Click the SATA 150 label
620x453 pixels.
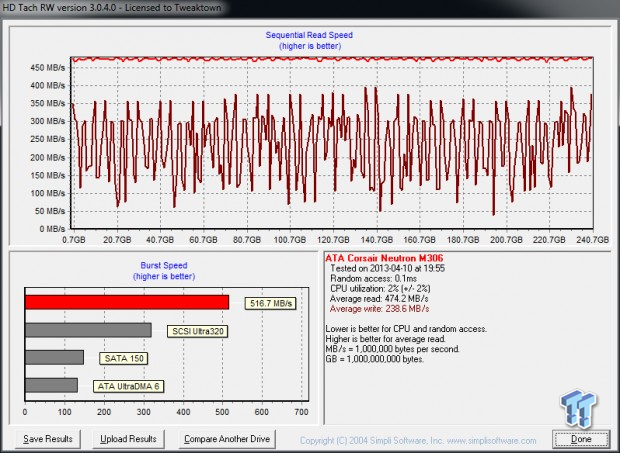click(124, 359)
